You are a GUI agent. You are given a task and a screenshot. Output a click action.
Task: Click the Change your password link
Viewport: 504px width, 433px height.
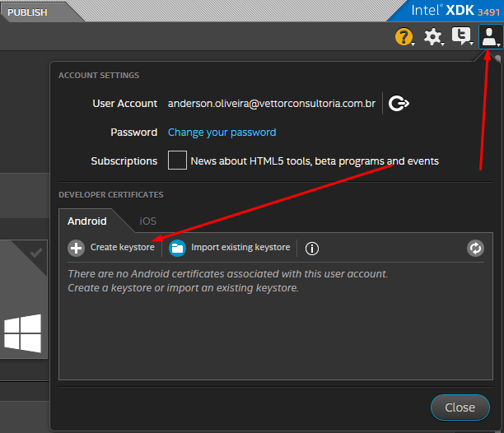pyautogui.click(x=222, y=133)
